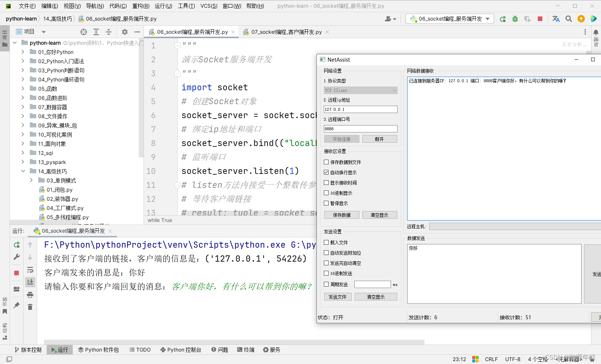Uncheck 自动换行显示 in NetAssist
This screenshot has height=364, width=601.
tap(326, 172)
